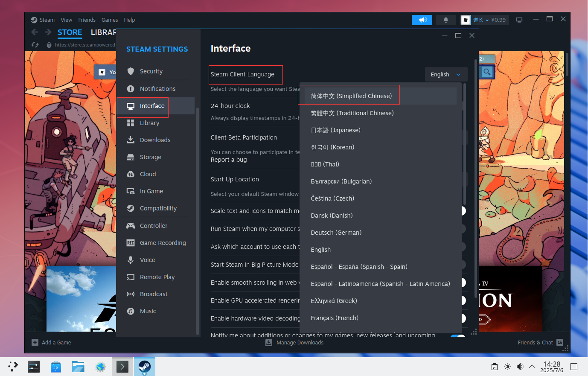Click the Music note icon

[131, 311]
